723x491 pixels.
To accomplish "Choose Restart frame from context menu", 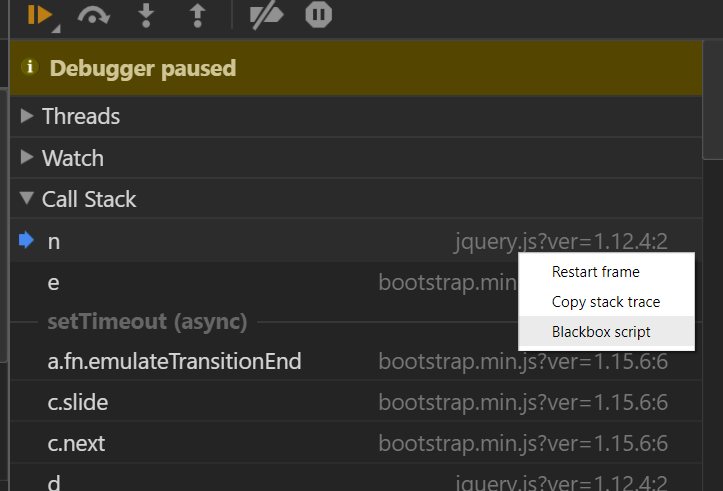I will click(606, 272).
